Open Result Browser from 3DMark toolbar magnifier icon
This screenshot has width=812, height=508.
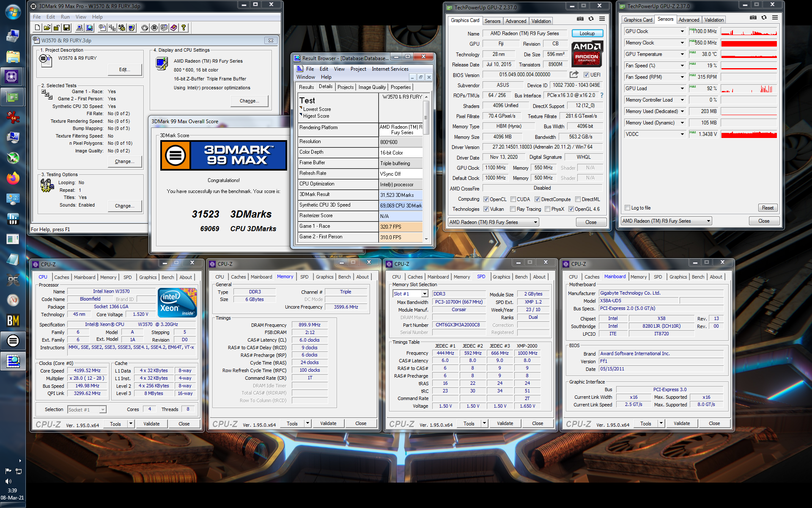89,28
